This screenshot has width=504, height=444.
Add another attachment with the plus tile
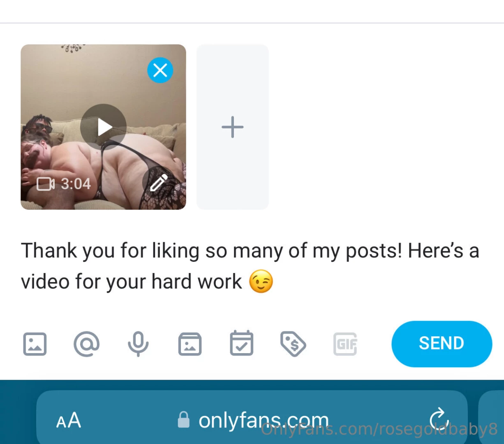click(232, 127)
